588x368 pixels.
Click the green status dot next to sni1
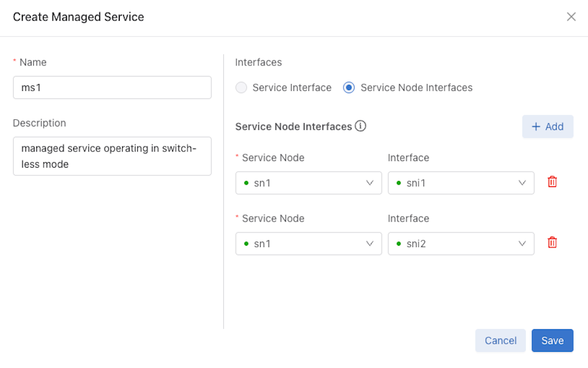tap(399, 183)
